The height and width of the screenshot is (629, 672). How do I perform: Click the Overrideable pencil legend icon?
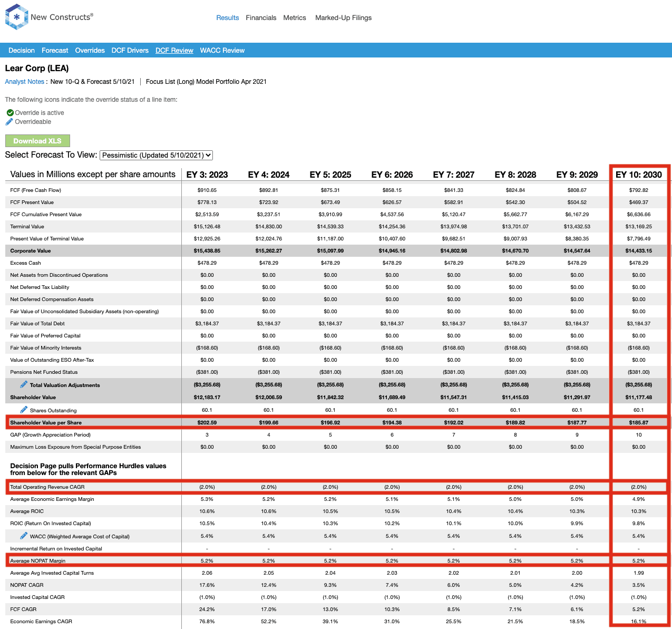pos(9,122)
